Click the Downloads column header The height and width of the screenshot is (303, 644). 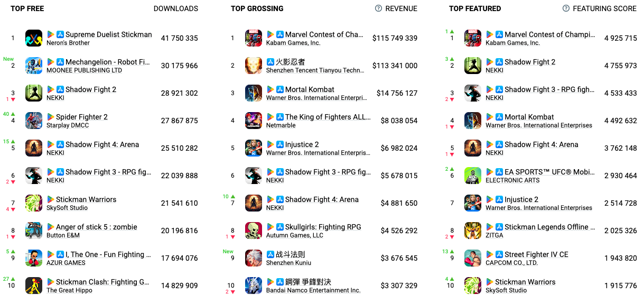coord(176,8)
